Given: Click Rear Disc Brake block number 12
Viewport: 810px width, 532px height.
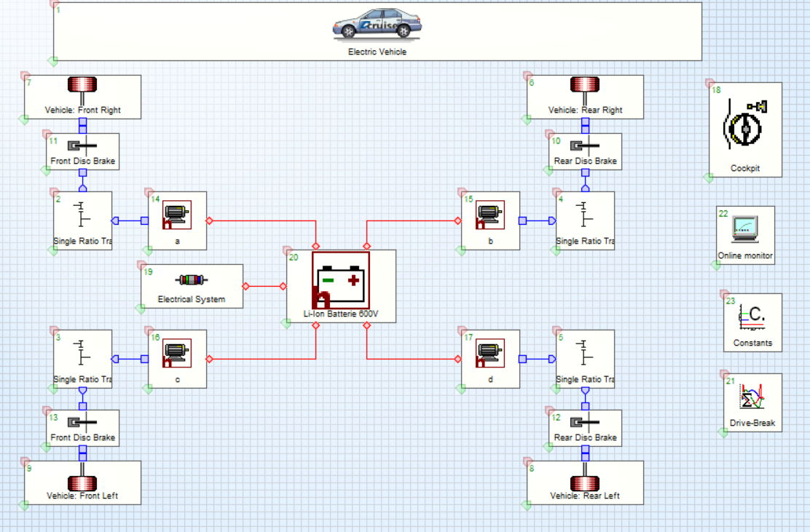Looking at the screenshot, I should tap(585, 424).
